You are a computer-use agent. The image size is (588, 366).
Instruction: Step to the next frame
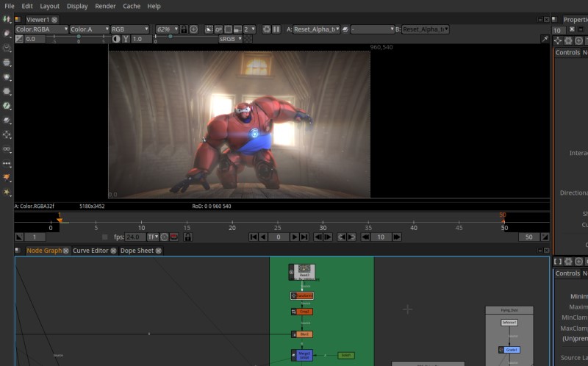click(x=328, y=237)
